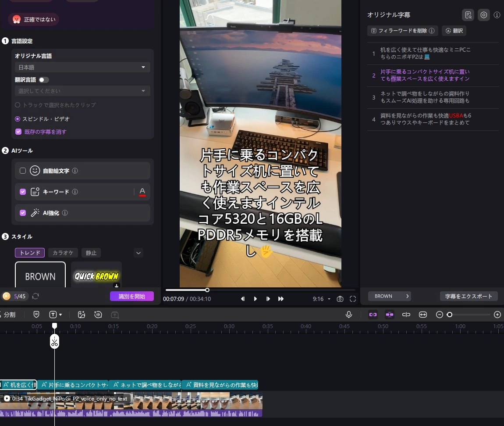
Task: Select the スピンドル・ビデオ radio button
Action: pyautogui.click(x=18, y=119)
